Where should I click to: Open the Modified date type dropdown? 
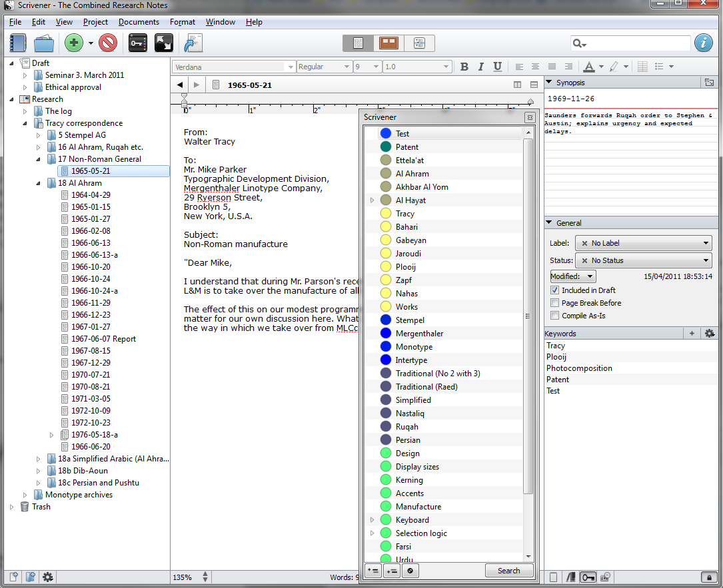pos(572,276)
